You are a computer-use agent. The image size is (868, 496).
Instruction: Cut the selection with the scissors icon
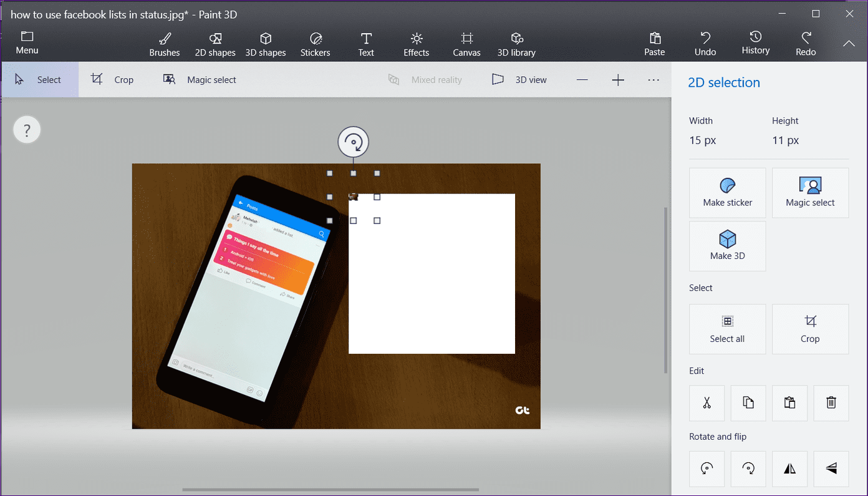[x=706, y=403]
